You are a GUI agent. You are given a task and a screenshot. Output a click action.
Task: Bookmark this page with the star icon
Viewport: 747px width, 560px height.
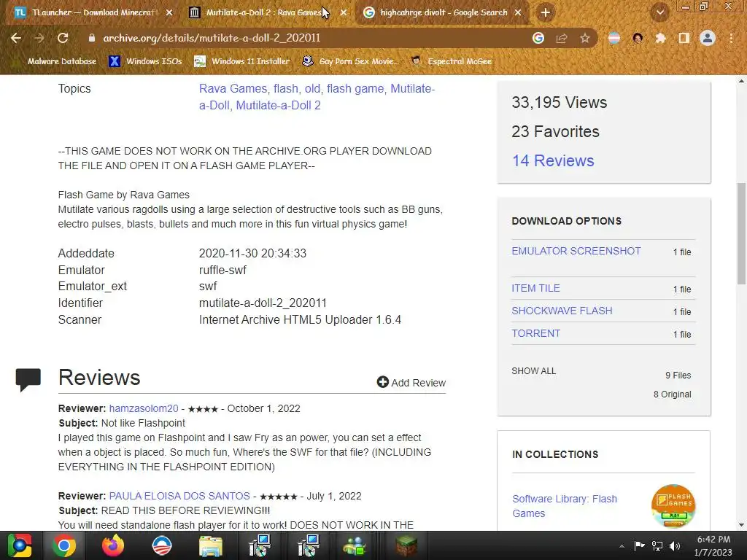pos(585,38)
